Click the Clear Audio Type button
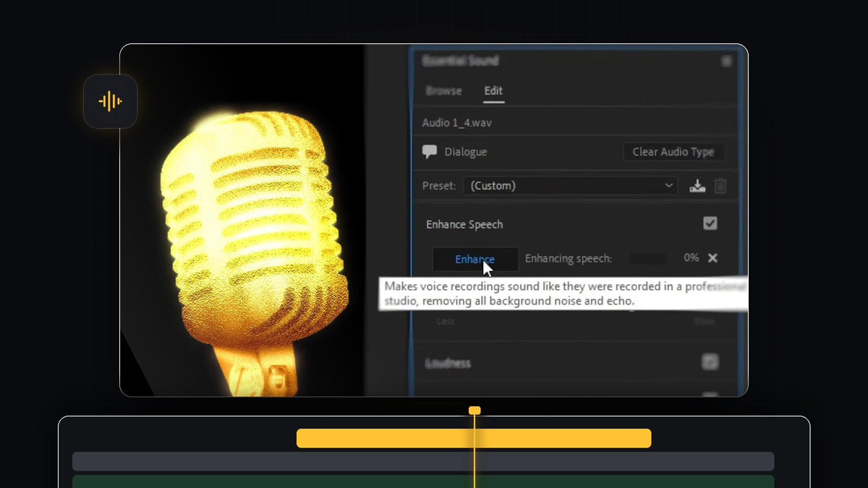The width and height of the screenshot is (868, 488). [x=673, y=152]
